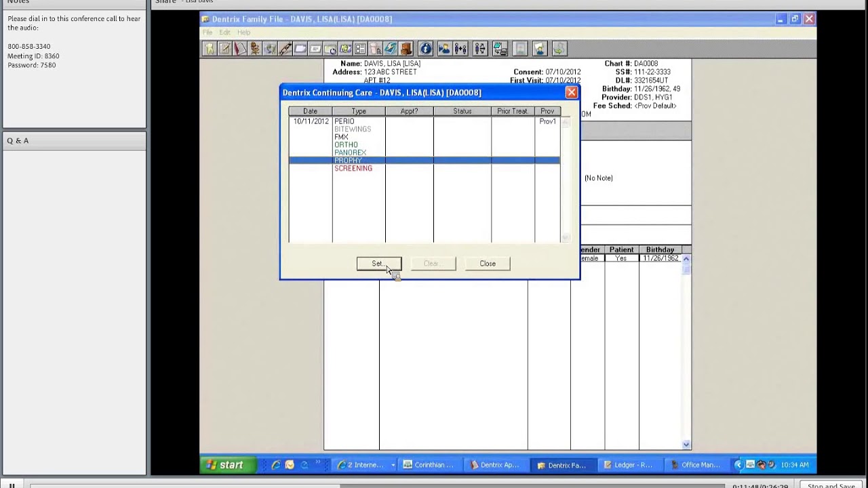
Task: Select the SCREENING continuing care type
Action: 353,169
